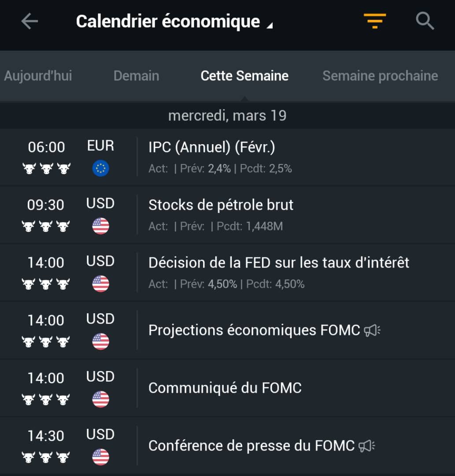Image resolution: width=455 pixels, height=476 pixels.
Task: Expand the Calendrier économique title dropdown
Action: tap(174, 22)
